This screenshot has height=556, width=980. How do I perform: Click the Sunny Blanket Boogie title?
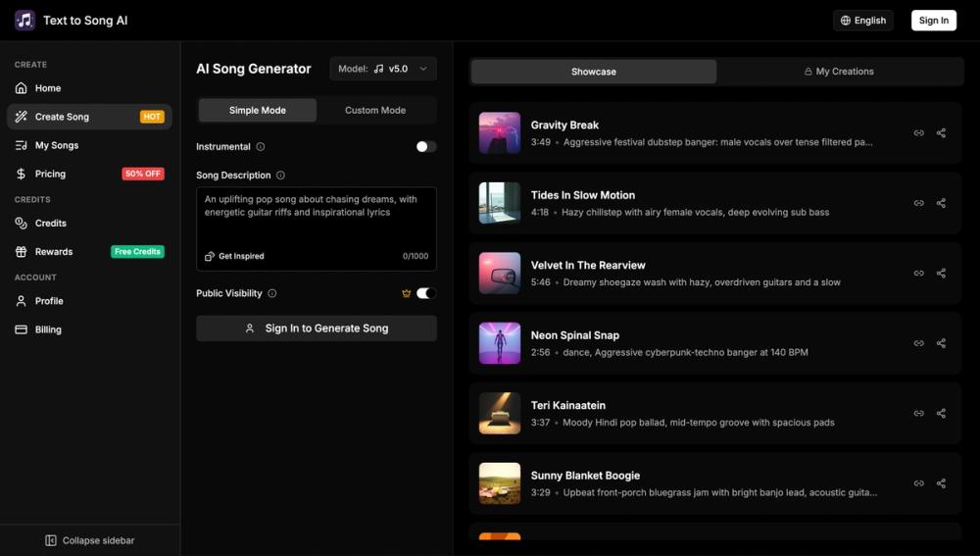point(585,476)
